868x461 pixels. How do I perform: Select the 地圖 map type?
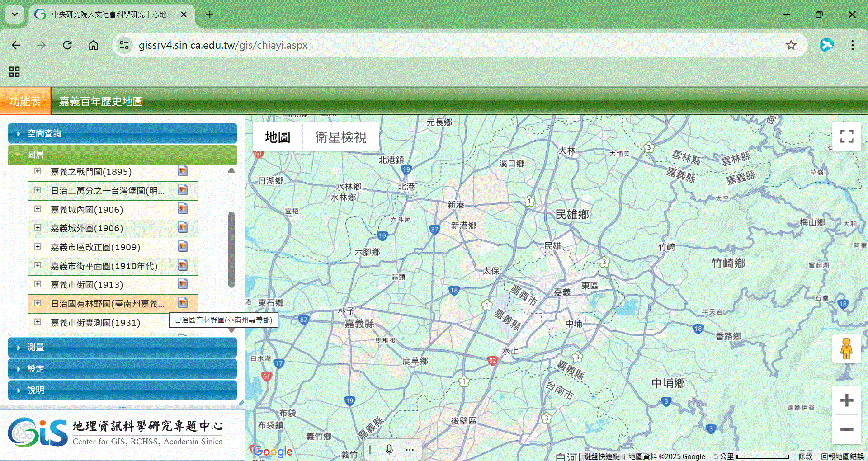[x=278, y=137]
